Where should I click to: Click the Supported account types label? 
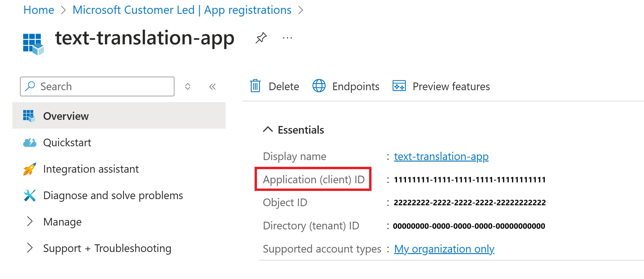tap(322, 249)
